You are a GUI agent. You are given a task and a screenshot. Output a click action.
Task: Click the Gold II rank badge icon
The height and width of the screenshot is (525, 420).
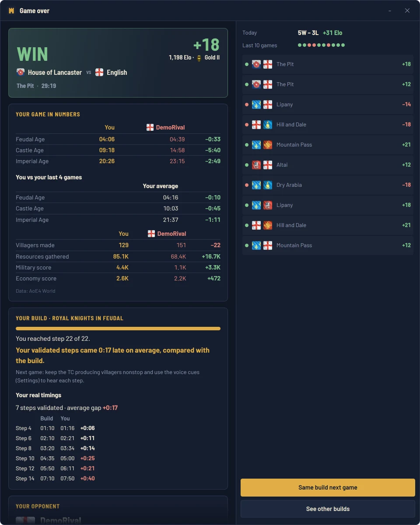click(x=199, y=58)
